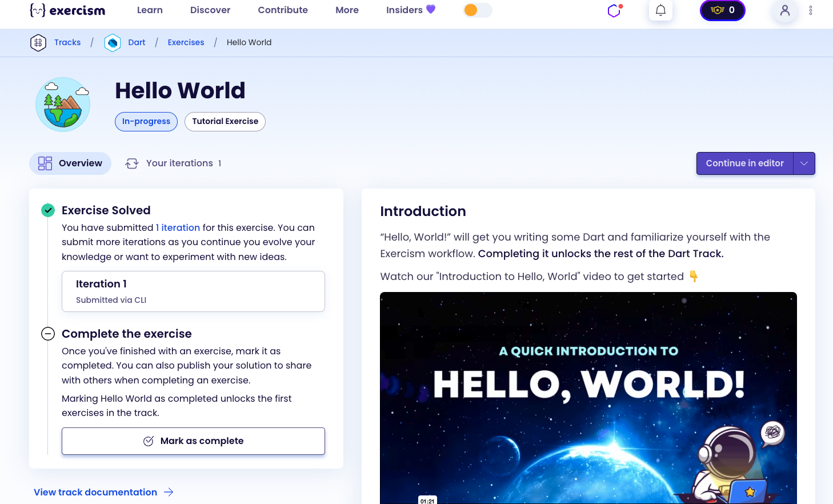The image size is (833, 504).
Task: Click Continue in editor button
Action: pos(744,163)
